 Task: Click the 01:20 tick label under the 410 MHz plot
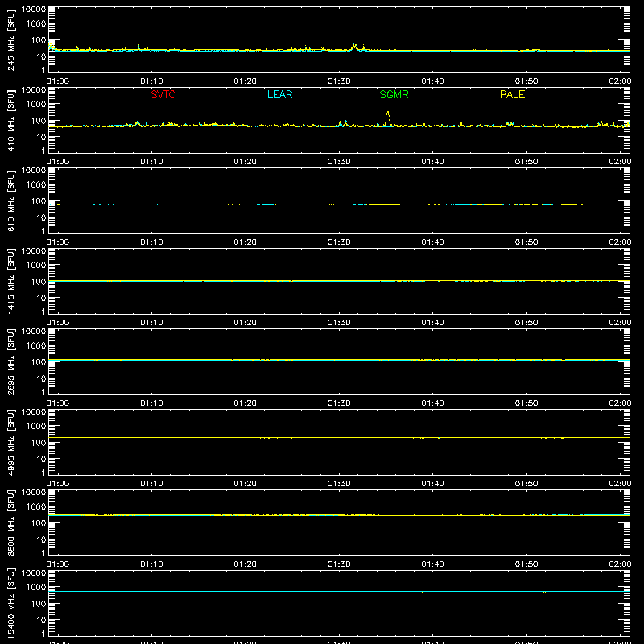246,162
